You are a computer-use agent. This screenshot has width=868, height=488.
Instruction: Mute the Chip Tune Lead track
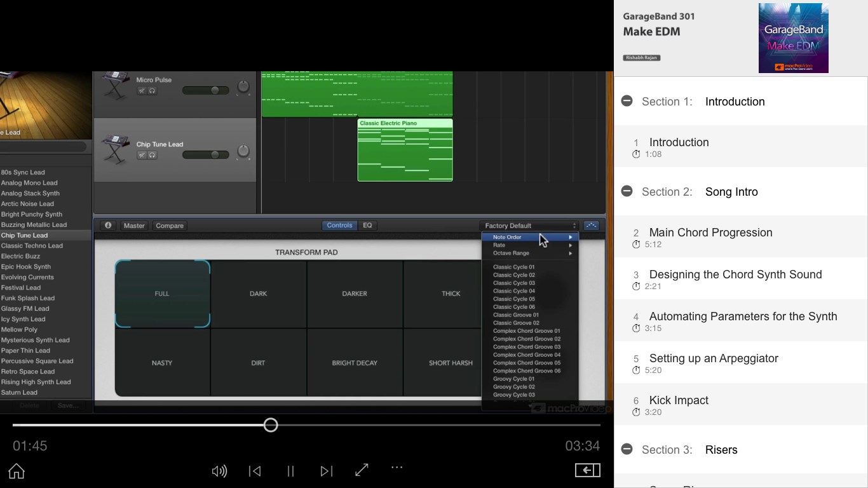(x=142, y=155)
